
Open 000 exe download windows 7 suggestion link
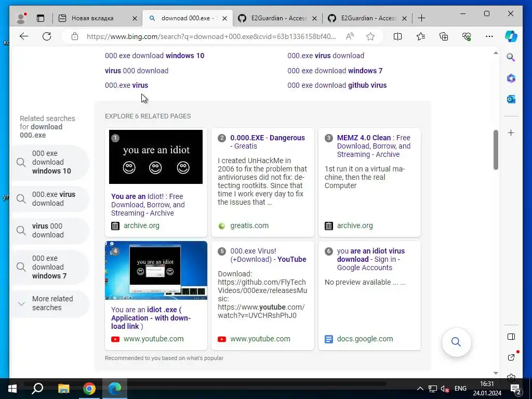(335, 71)
